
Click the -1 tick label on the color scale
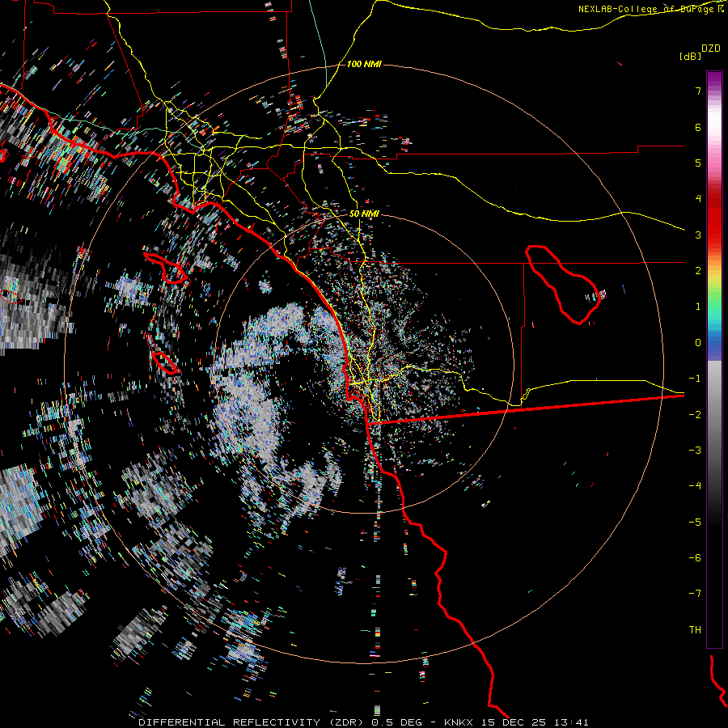tap(695, 379)
